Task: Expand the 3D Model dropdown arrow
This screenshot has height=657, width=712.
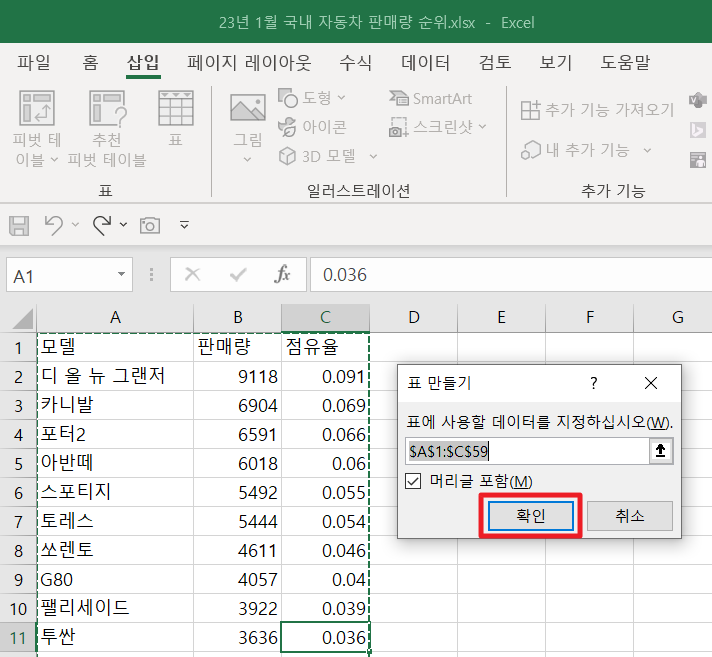Action: [373, 157]
